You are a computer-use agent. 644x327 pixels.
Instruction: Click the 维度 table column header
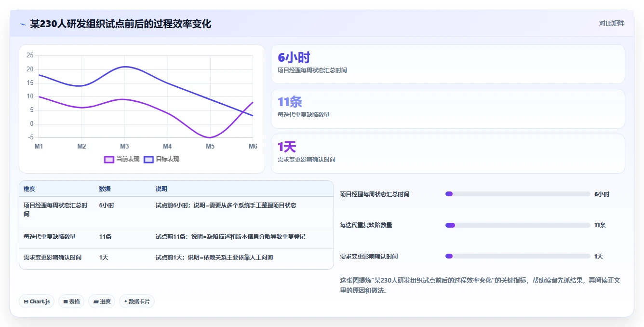click(x=29, y=189)
